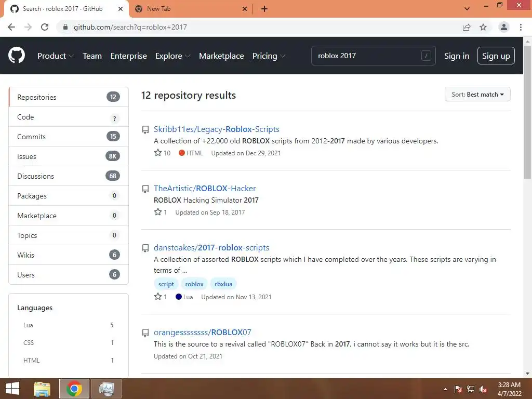Open Chrome three-dot menu
The width and height of the screenshot is (532, 399).
point(521,27)
